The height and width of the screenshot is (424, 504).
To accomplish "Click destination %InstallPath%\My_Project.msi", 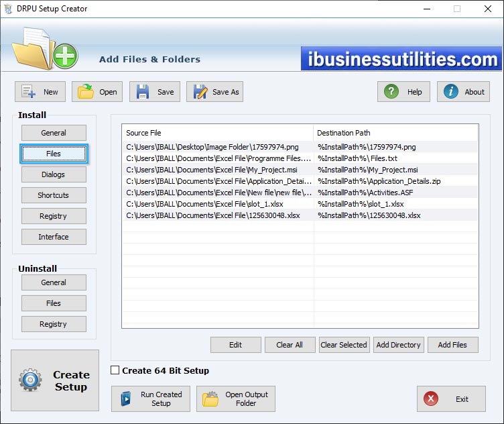I will click(x=368, y=170).
